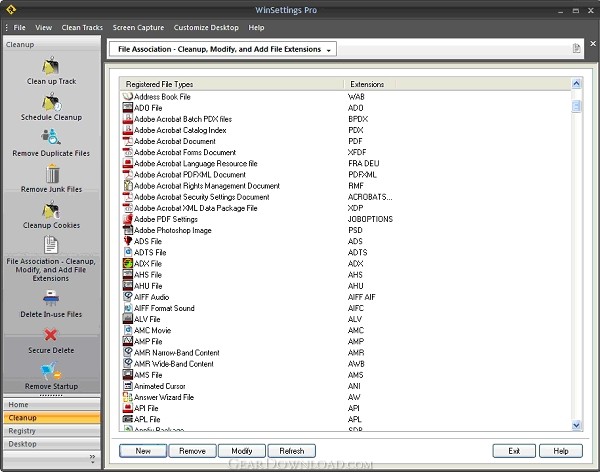Expand the sidebar configure chevron below Desktop

coord(92,458)
